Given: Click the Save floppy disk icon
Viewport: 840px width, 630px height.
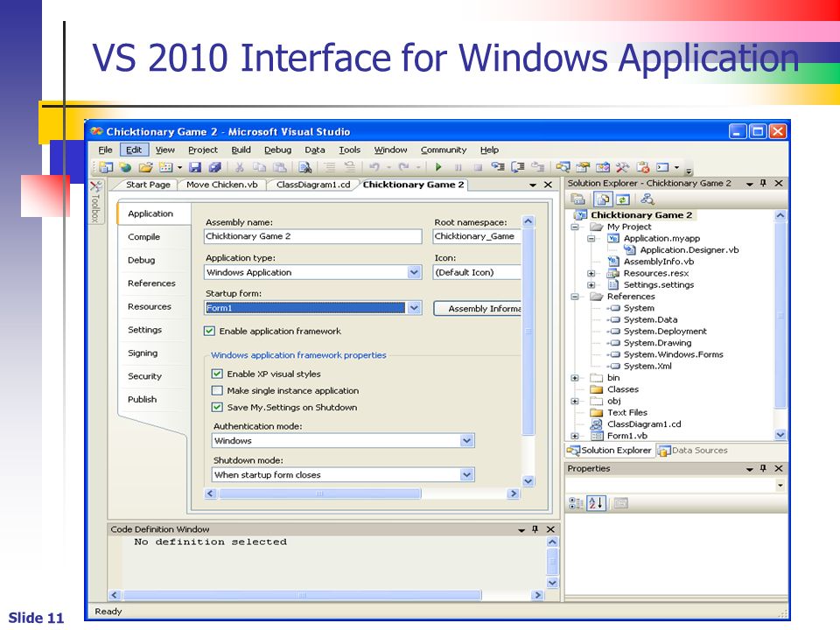Looking at the screenshot, I should 195,167.
